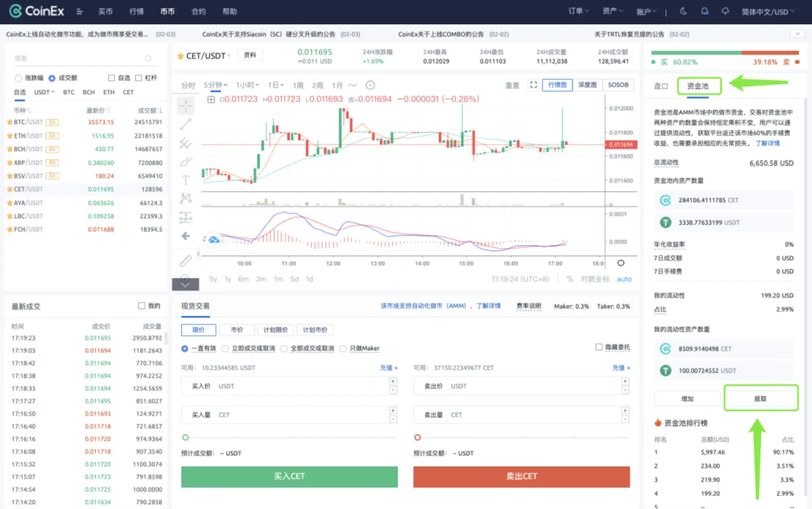Select the 一直有效 radio option
The width and height of the screenshot is (812, 509).
coord(185,349)
